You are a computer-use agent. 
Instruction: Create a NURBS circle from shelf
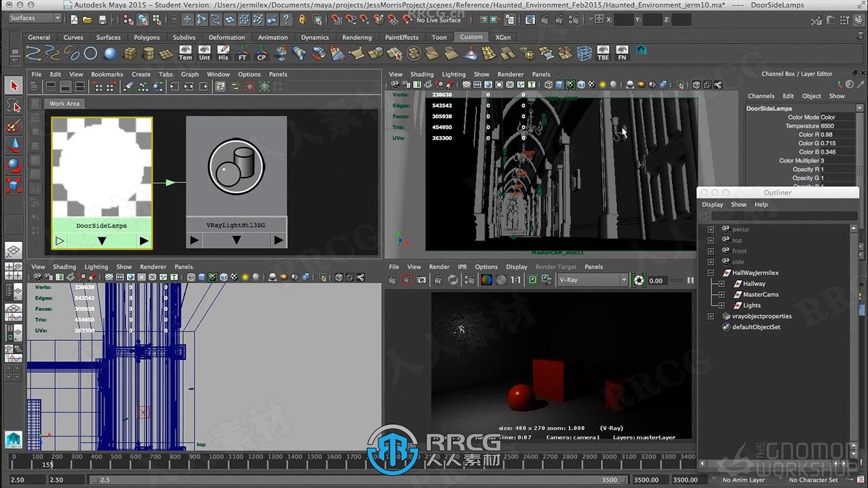pyautogui.click(x=91, y=54)
